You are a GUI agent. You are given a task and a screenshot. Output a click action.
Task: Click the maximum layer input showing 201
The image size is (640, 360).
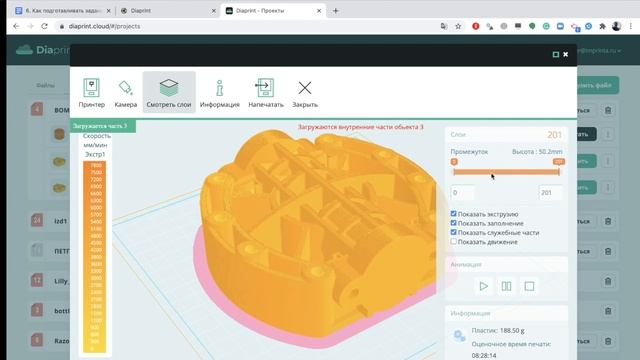551,193
